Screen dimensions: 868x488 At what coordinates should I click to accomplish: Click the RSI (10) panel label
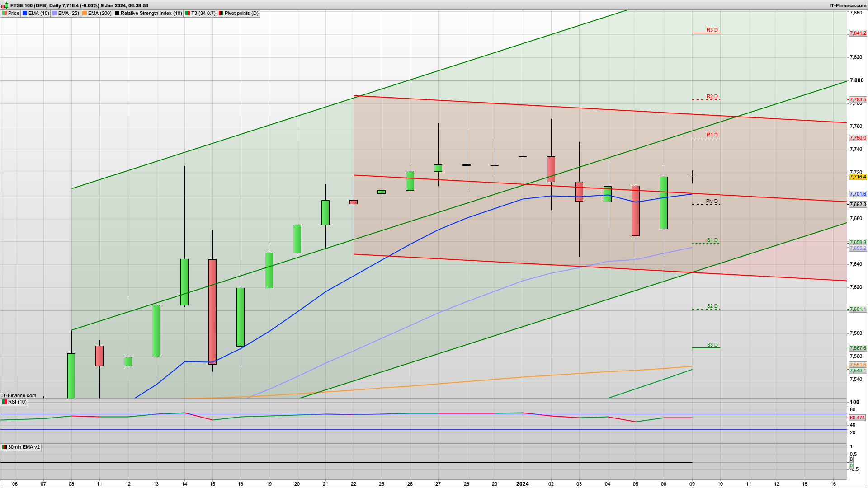(x=14, y=402)
